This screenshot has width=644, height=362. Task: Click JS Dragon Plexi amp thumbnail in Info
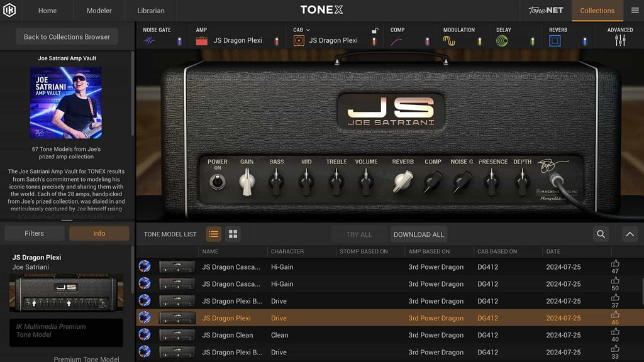click(x=66, y=293)
